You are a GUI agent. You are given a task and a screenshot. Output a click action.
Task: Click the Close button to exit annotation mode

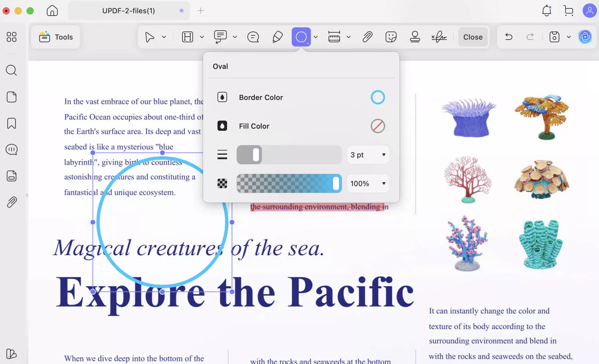(x=473, y=37)
